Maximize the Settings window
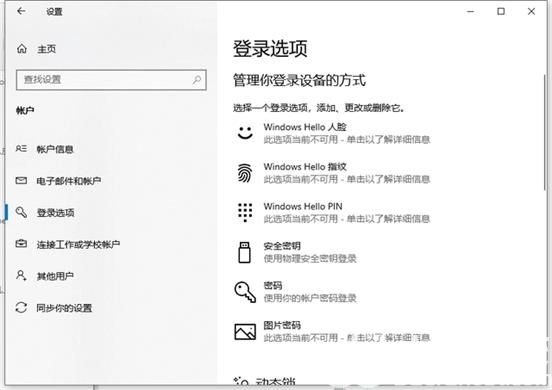This screenshot has width=552, height=390. click(501, 12)
